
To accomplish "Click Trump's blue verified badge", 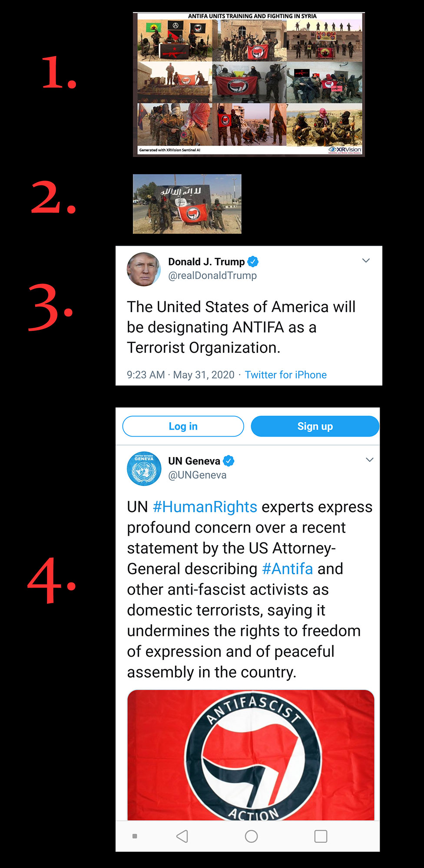I will [253, 262].
